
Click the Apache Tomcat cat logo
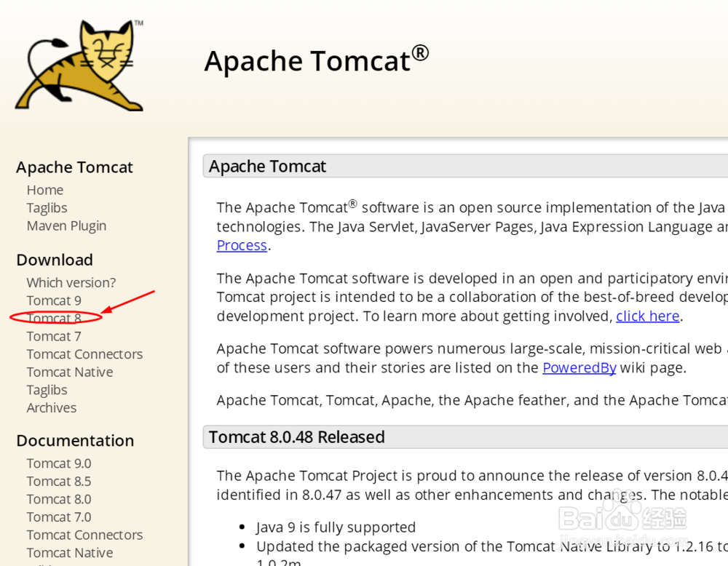pyautogui.click(x=79, y=65)
